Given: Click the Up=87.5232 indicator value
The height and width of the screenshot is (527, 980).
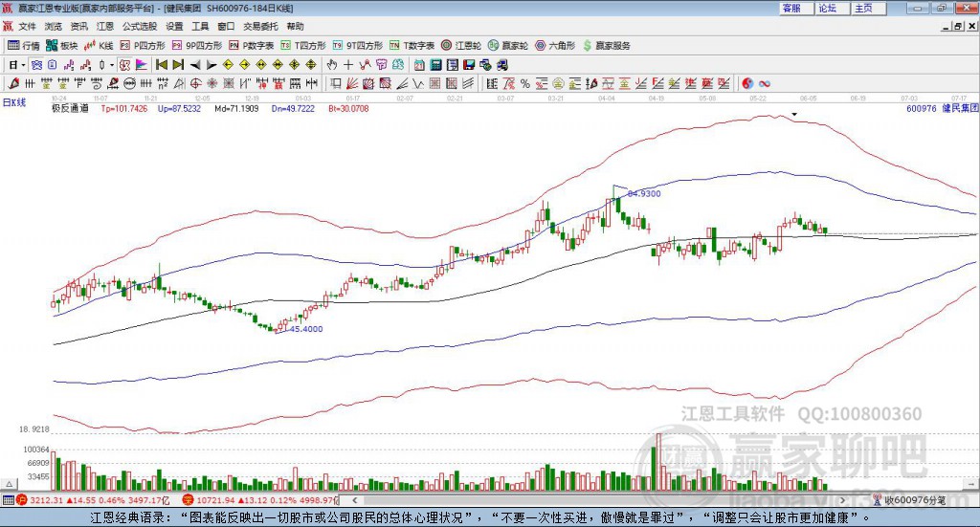Looking at the screenshot, I should pos(179,109).
